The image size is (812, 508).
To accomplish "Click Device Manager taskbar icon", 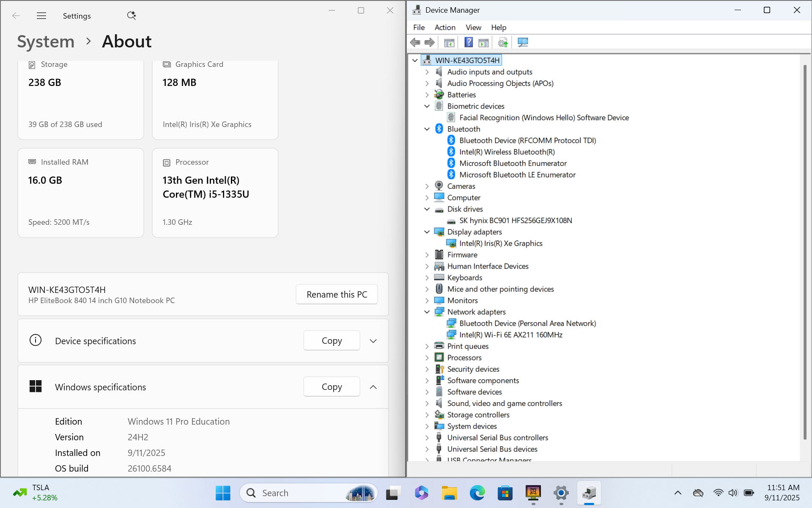I will click(x=589, y=493).
